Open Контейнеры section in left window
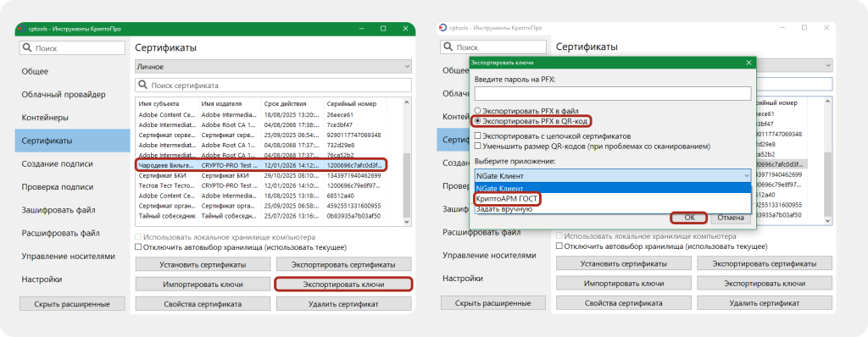This screenshot has width=868, height=337. click(x=73, y=118)
